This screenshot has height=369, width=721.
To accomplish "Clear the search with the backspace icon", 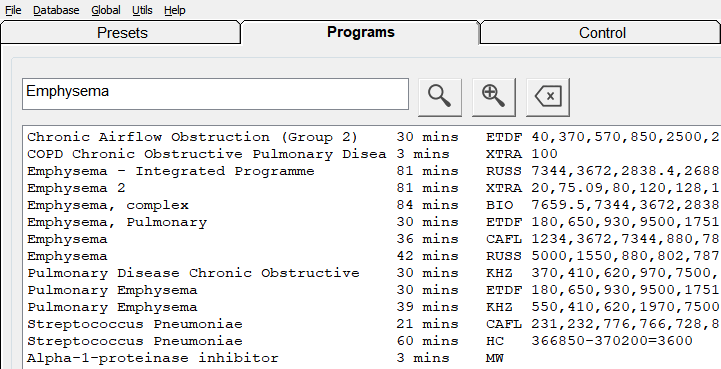I will [x=548, y=97].
